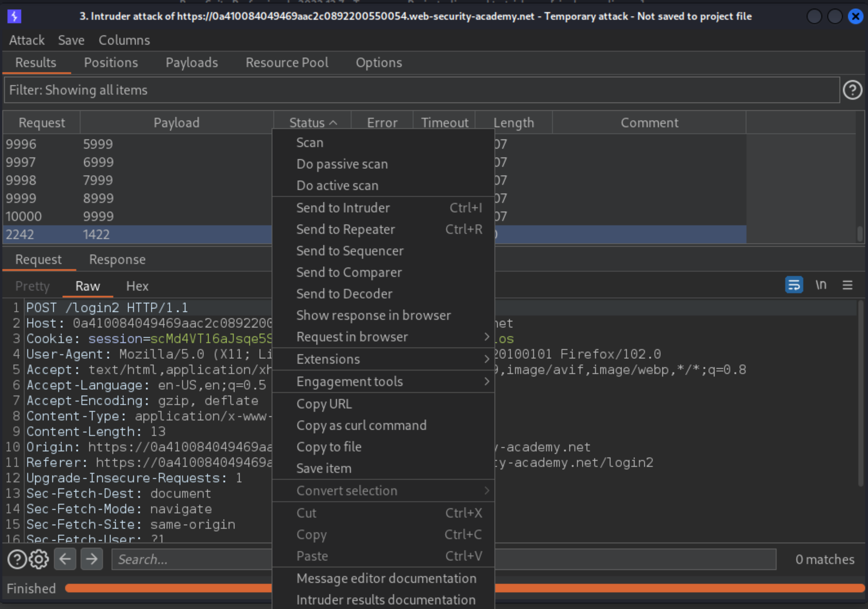Switch editor to Raw view

[x=88, y=286]
